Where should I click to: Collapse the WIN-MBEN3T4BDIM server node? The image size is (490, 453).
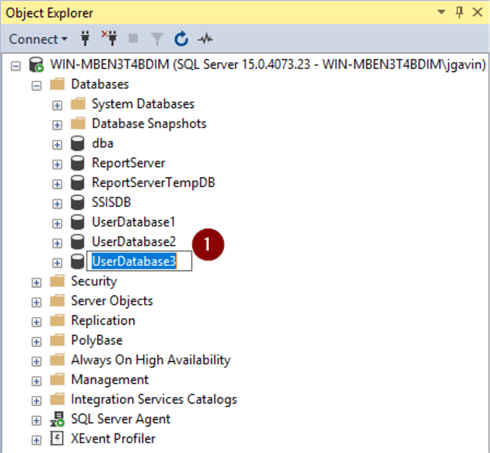pyautogui.click(x=15, y=66)
